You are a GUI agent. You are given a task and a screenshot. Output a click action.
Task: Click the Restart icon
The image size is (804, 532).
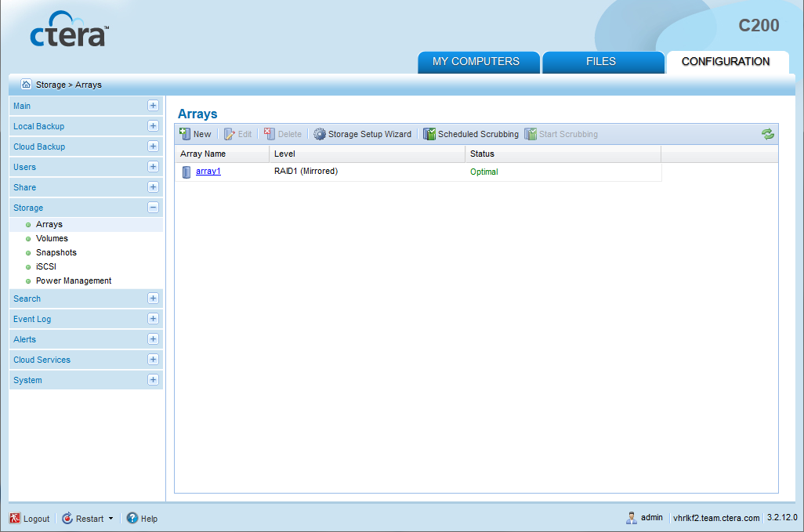click(x=67, y=518)
